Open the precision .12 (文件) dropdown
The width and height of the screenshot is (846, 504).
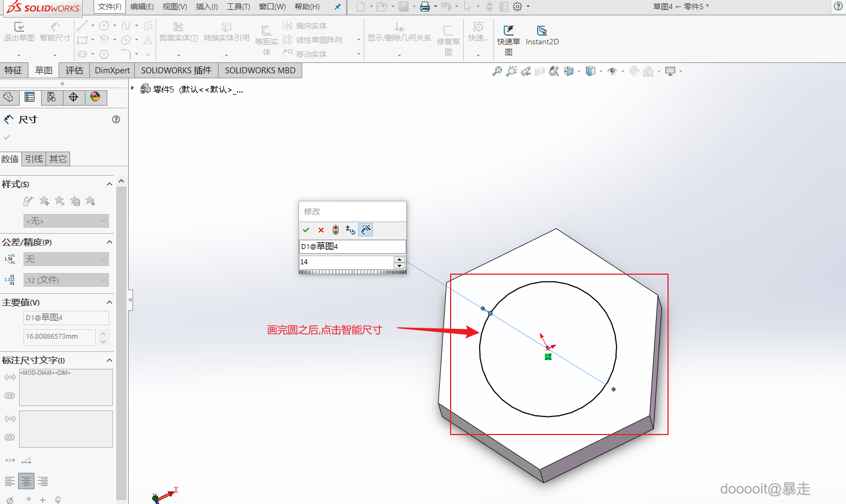pyautogui.click(x=66, y=280)
